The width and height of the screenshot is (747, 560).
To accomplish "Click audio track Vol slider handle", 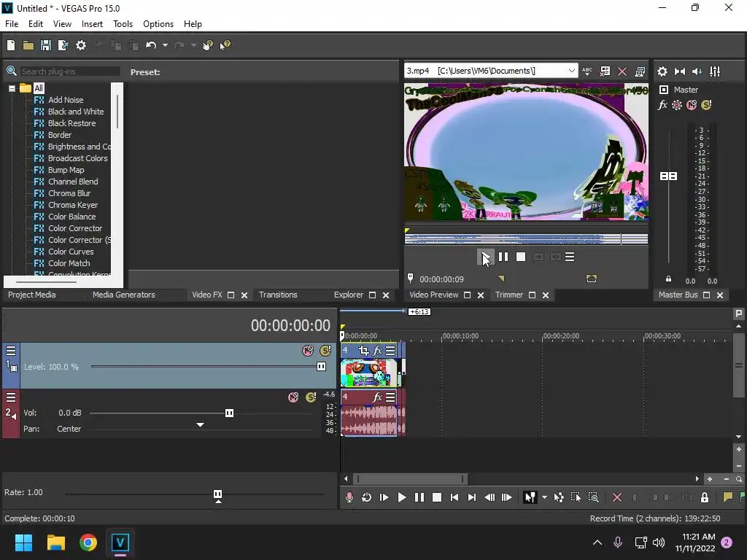I will coord(229,413).
